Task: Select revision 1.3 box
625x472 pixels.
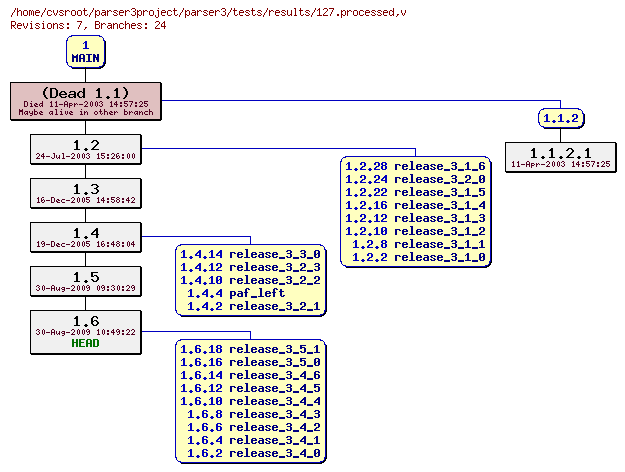Action: coord(86,193)
